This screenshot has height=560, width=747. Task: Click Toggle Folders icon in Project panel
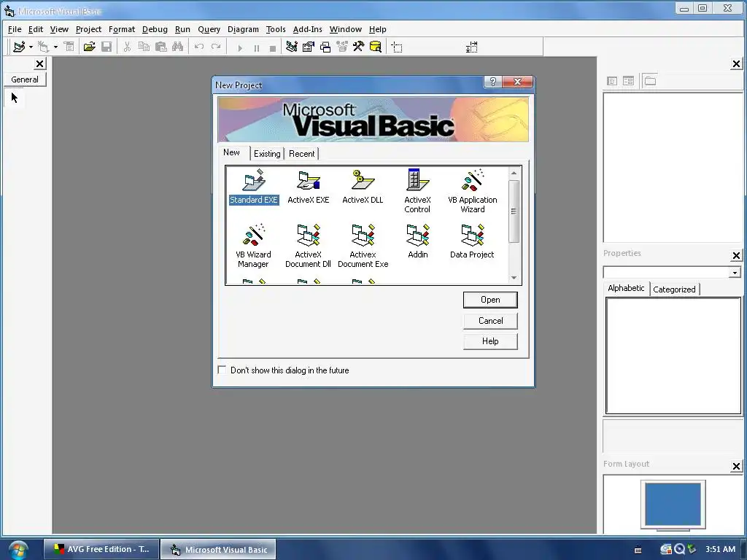click(650, 81)
